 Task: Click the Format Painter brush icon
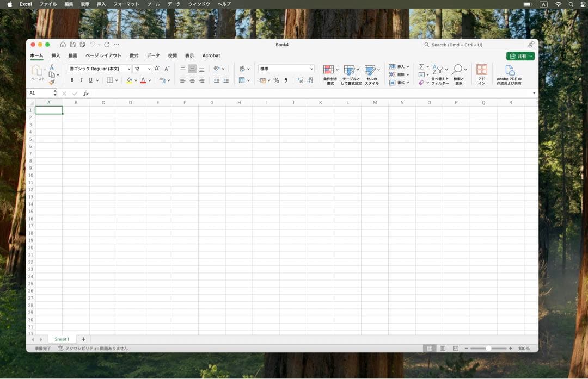point(52,82)
